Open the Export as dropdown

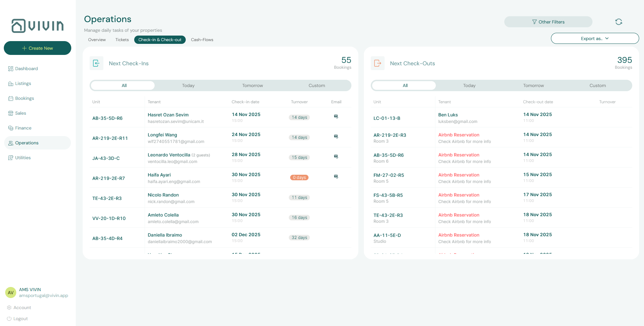595,38
